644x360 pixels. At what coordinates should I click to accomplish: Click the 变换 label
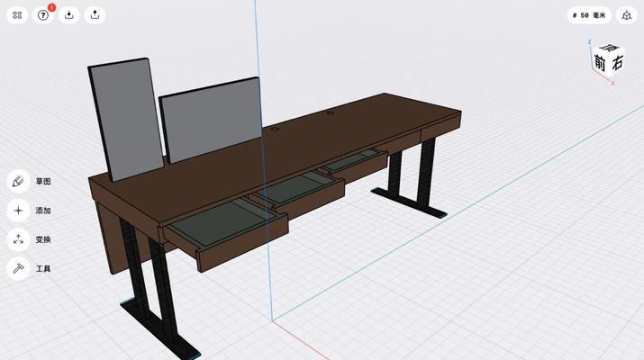[43, 239]
